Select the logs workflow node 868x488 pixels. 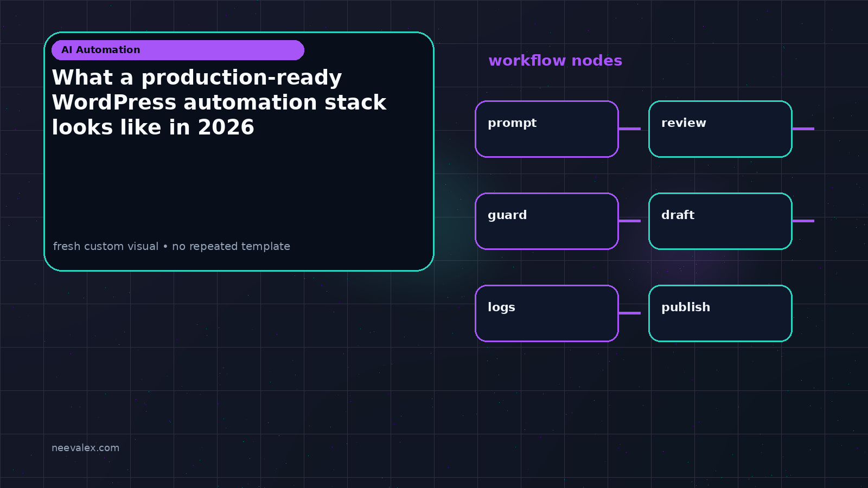[x=547, y=313]
